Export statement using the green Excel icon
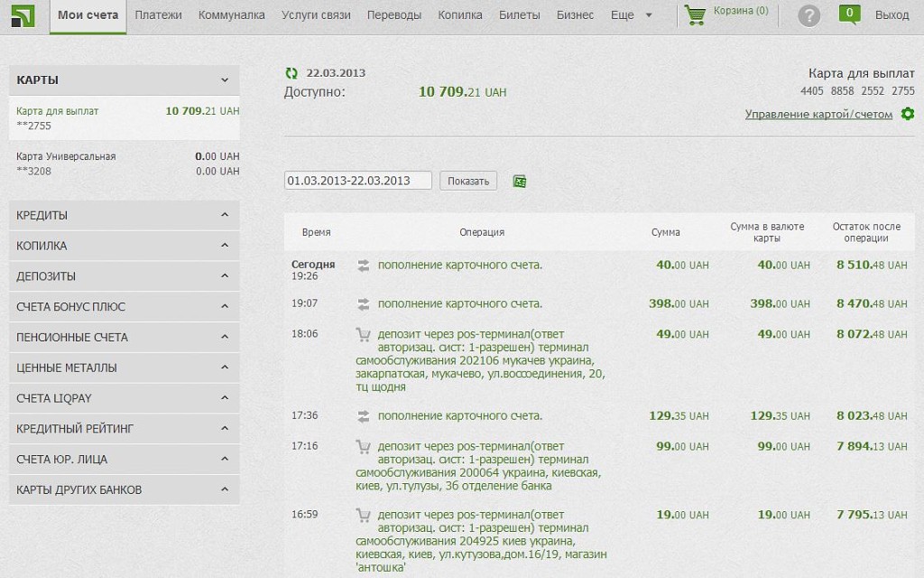 pyautogui.click(x=519, y=182)
